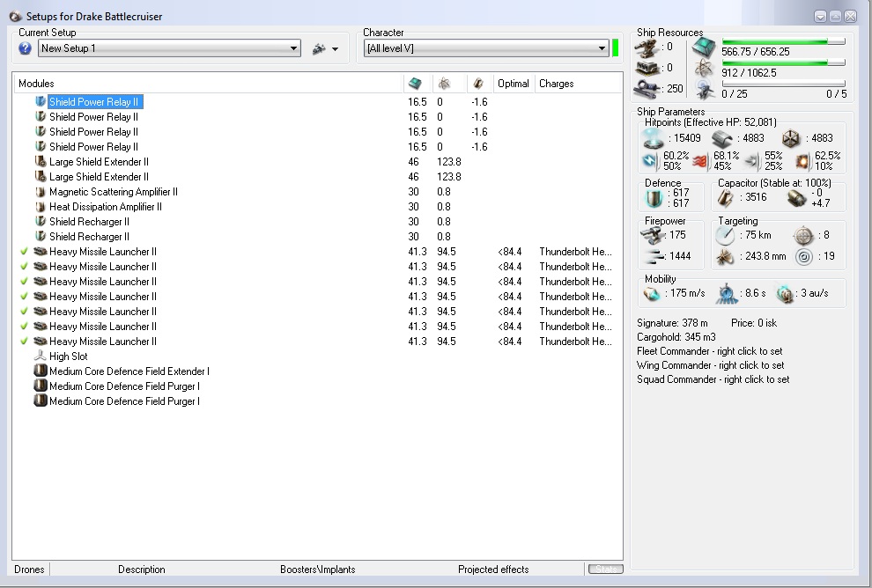Click the shield hitpoints icon

tap(653, 138)
